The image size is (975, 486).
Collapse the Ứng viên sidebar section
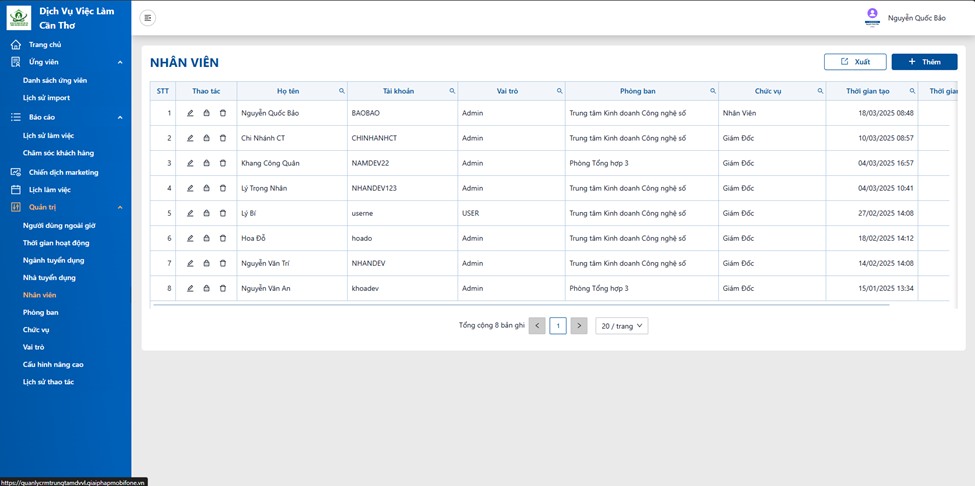pyautogui.click(x=120, y=62)
